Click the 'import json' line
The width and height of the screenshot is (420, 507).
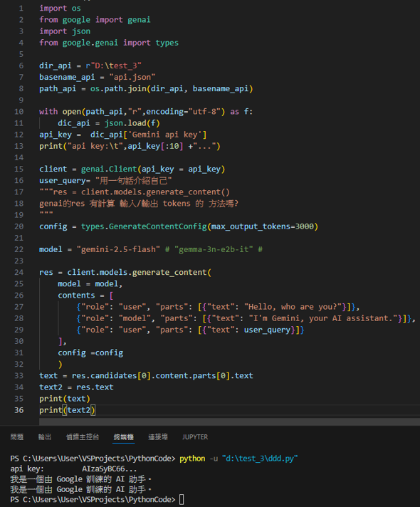pos(65,31)
